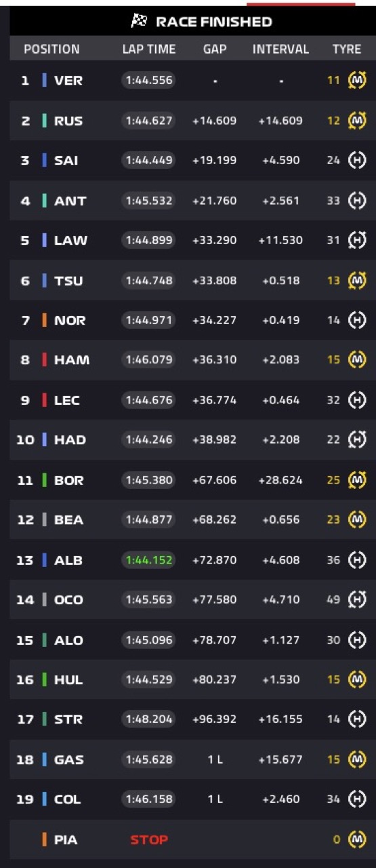Viewport: 376px width, 868px height.
Task: Click the chequered flag icon beside Race Finished
Action: click(139, 22)
